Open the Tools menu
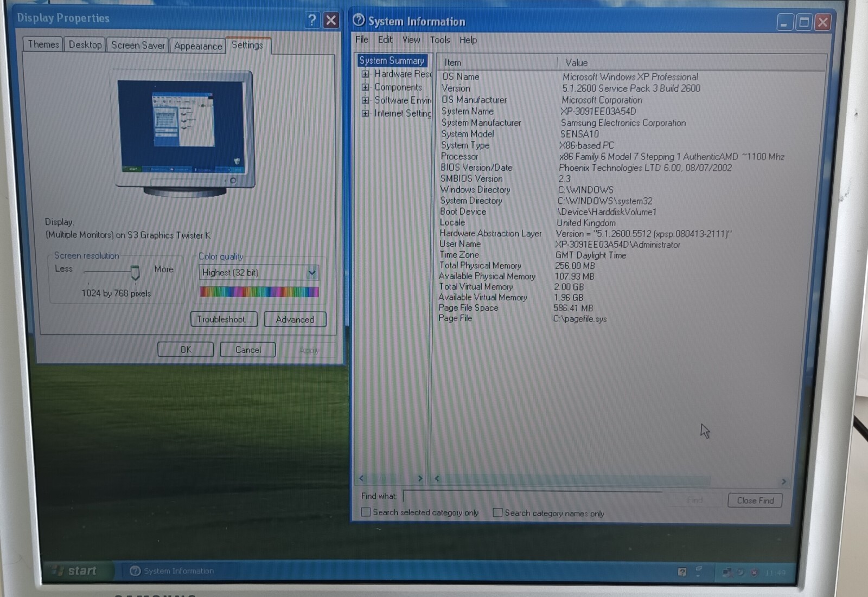This screenshot has height=597, width=868. (x=440, y=40)
